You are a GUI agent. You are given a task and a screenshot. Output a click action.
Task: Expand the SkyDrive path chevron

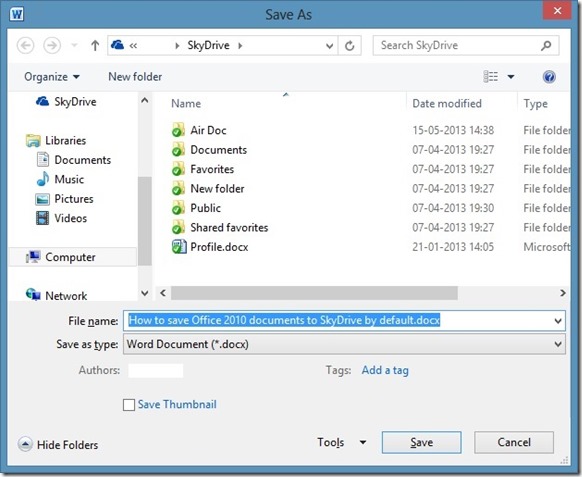pos(241,46)
